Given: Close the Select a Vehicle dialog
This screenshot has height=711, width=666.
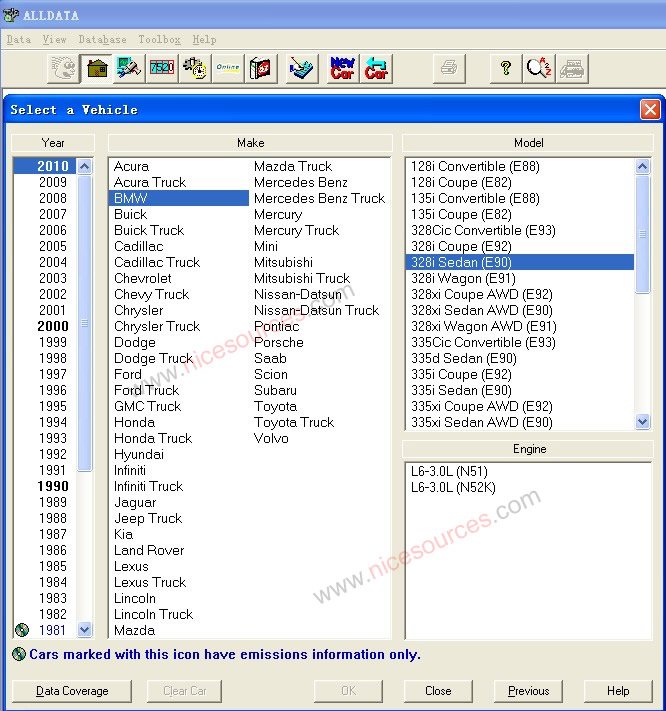Looking at the screenshot, I should (x=650, y=109).
